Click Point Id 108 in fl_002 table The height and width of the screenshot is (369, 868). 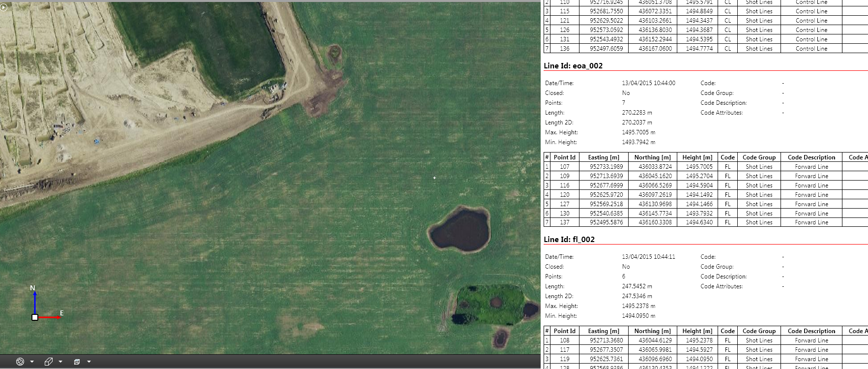tap(564, 340)
